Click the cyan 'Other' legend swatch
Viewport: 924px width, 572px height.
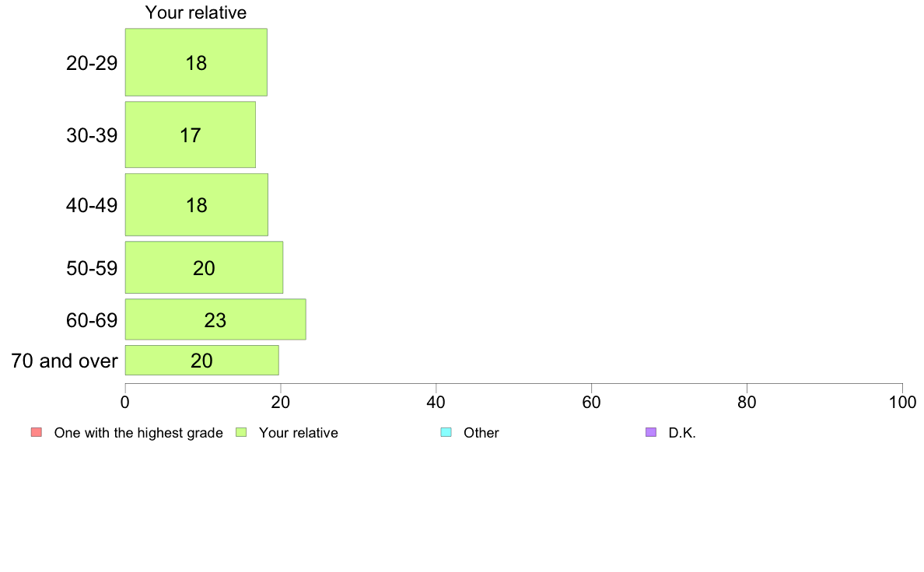tap(446, 432)
